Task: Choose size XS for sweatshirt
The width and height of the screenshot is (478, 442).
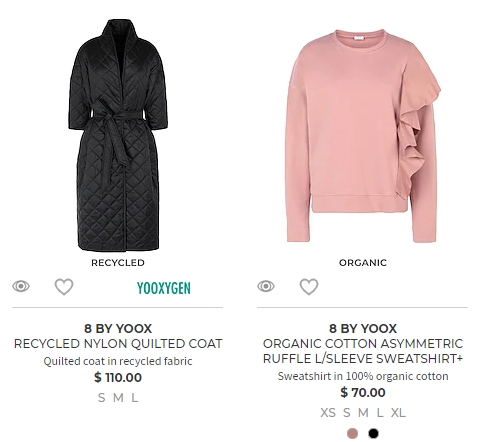Action: coord(328,413)
